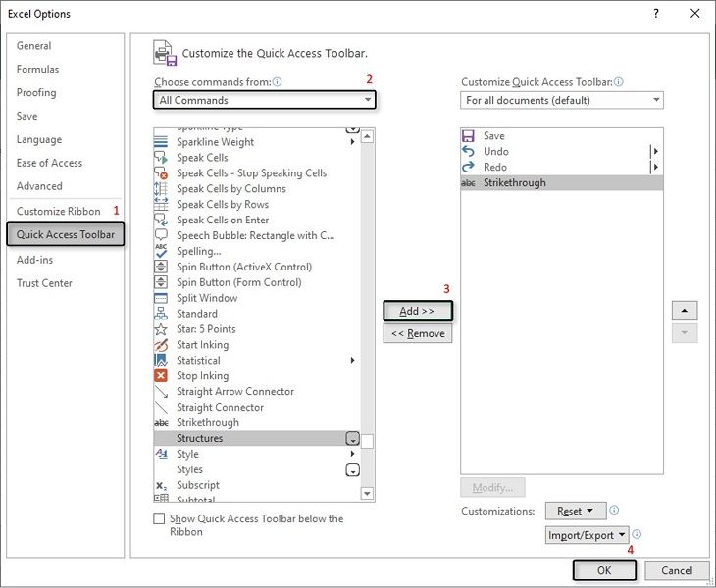Switch to Customize Ribbon category
Screen dimensions: 716x588
[x=59, y=212]
